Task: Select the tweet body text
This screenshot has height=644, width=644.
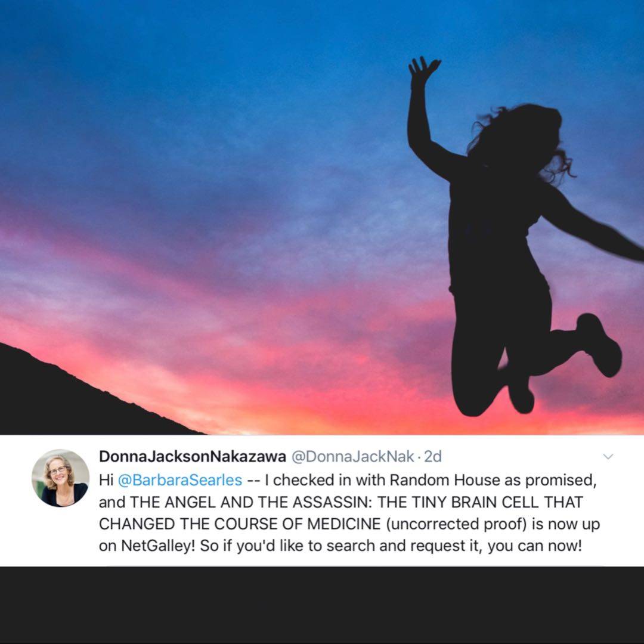Action: [349, 513]
